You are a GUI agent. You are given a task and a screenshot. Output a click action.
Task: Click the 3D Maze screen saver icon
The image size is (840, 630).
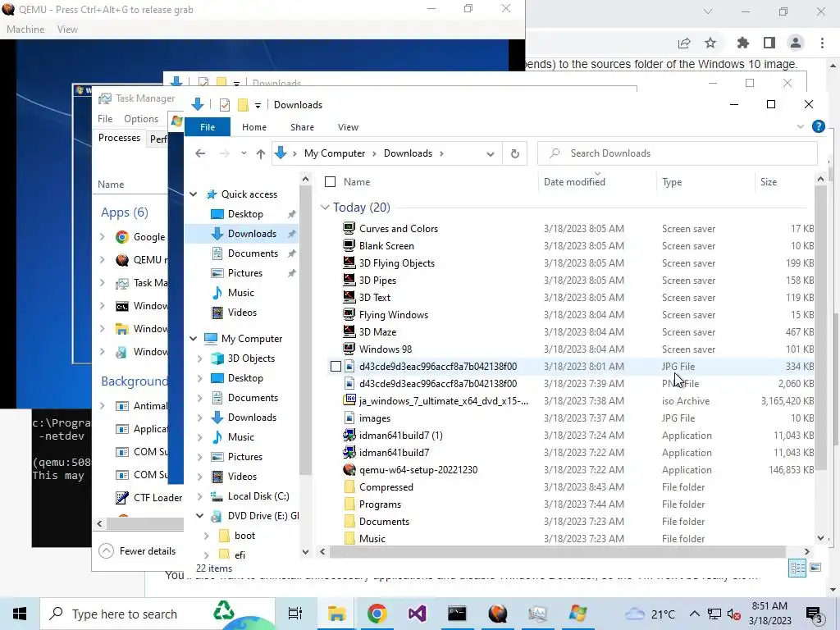point(349,332)
